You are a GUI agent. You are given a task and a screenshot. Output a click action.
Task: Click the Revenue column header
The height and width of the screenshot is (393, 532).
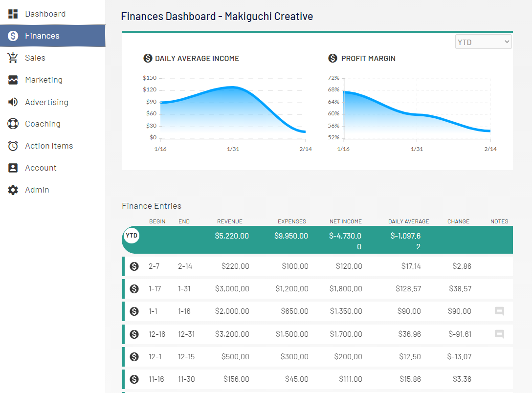[x=230, y=221]
